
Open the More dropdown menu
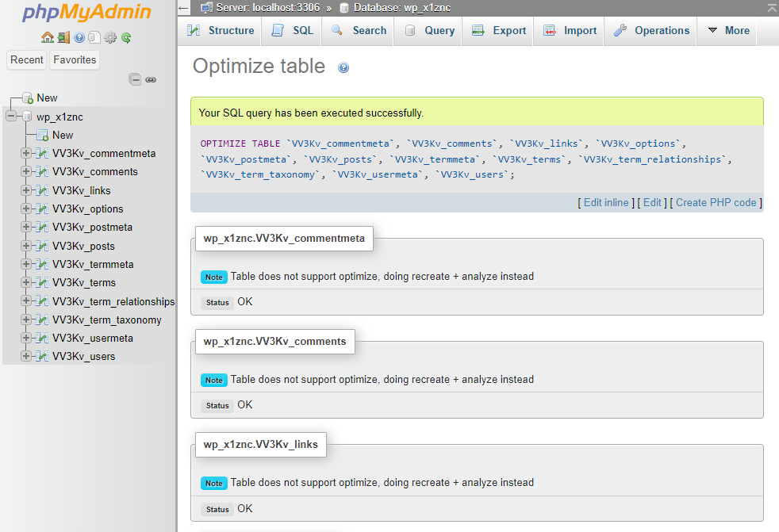pyautogui.click(x=727, y=30)
